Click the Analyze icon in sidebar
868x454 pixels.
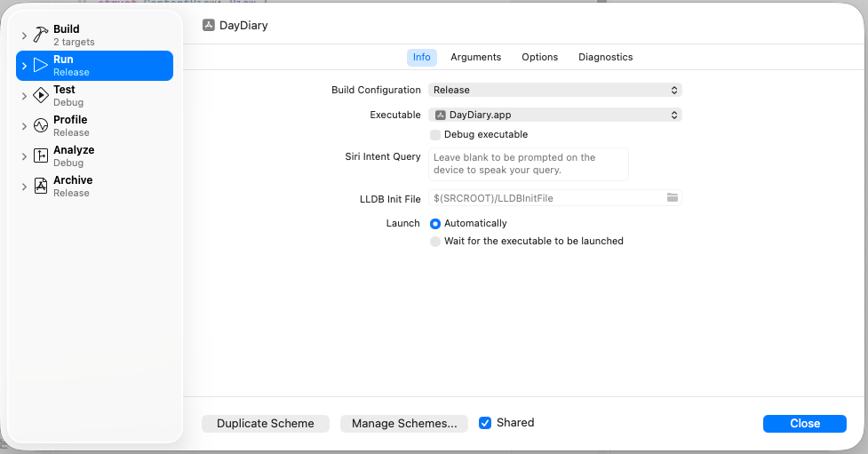coord(41,156)
